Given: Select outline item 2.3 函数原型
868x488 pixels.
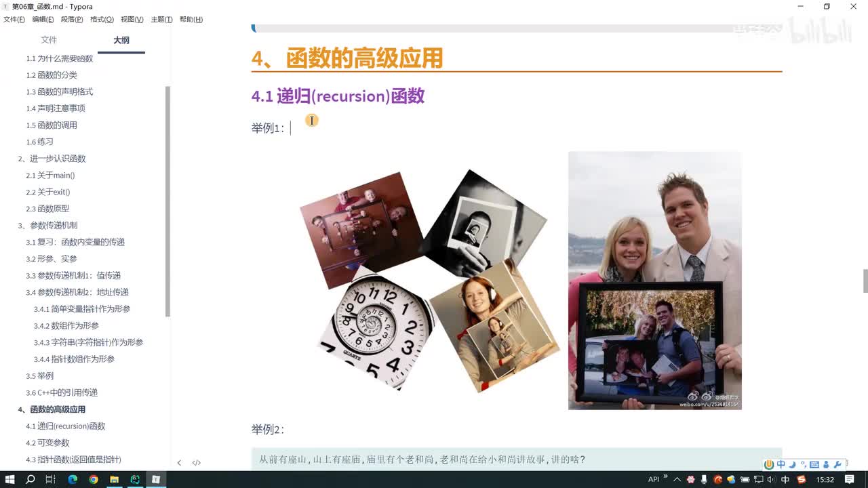Looking at the screenshot, I should point(47,209).
